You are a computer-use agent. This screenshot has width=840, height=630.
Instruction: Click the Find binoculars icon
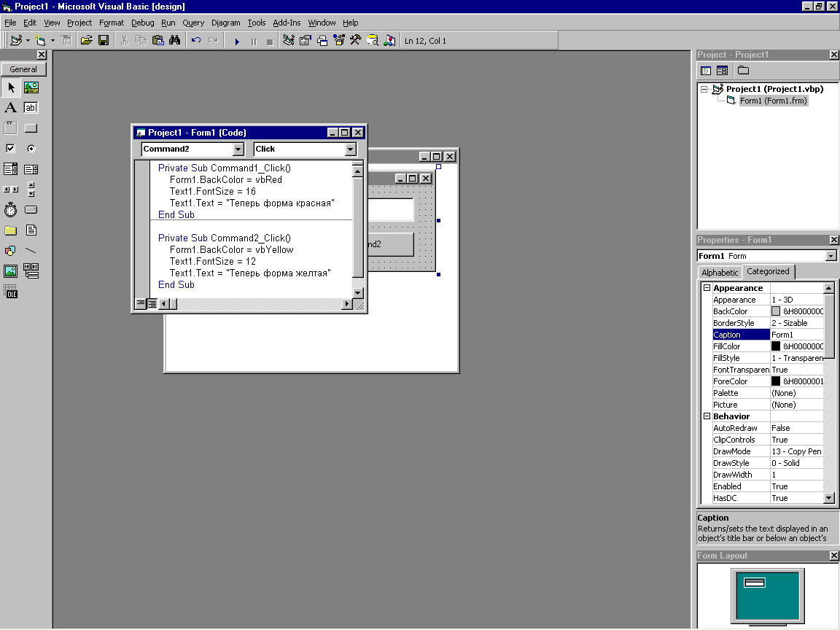pos(175,40)
